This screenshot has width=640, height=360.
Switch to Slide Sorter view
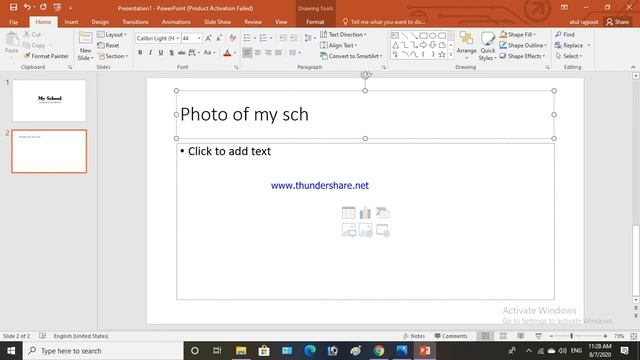503,336
